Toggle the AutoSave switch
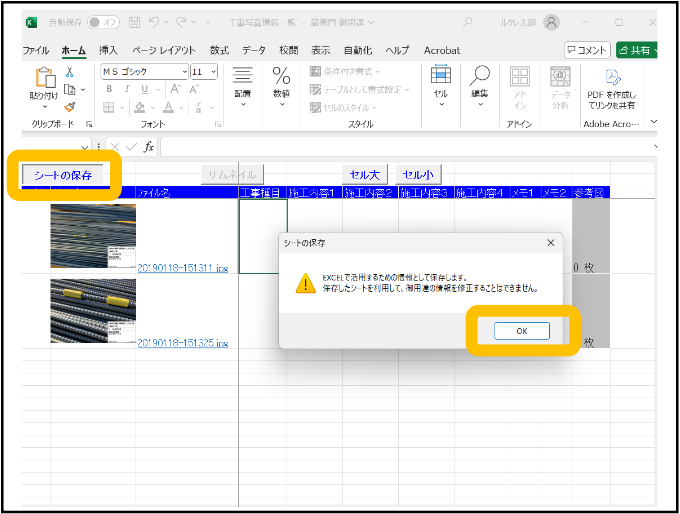The height and width of the screenshot is (514, 680). [103, 22]
